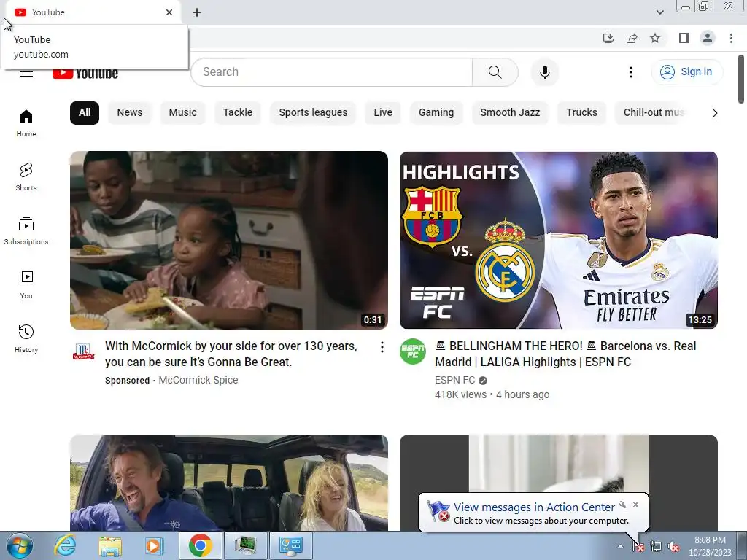The height and width of the screenshot is (560, 747).
Task: Close the YouTube browser tab
Action: [169, 12]
